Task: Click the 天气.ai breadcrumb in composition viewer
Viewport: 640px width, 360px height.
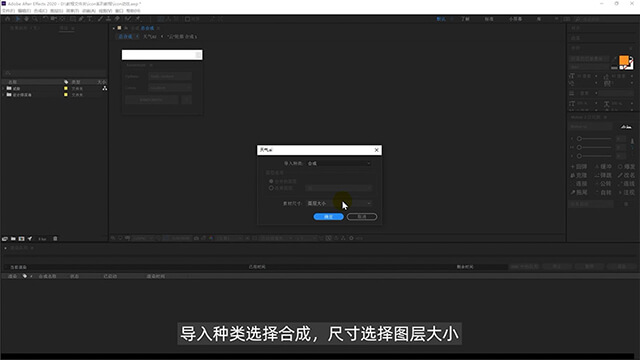Action: click(x=149, y=37)
